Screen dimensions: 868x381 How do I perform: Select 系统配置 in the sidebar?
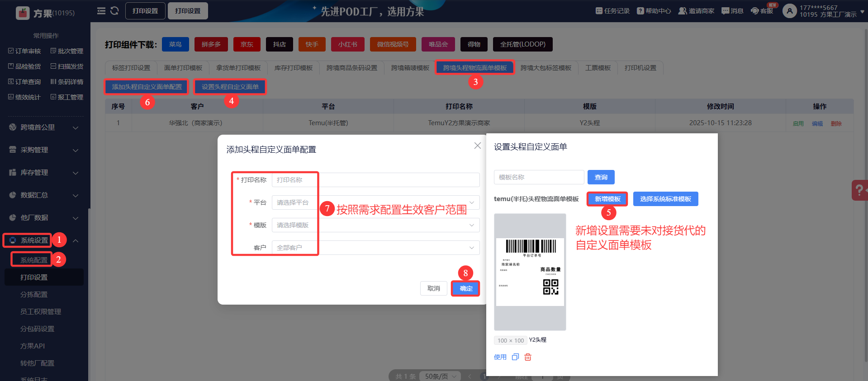pos(34,260)
